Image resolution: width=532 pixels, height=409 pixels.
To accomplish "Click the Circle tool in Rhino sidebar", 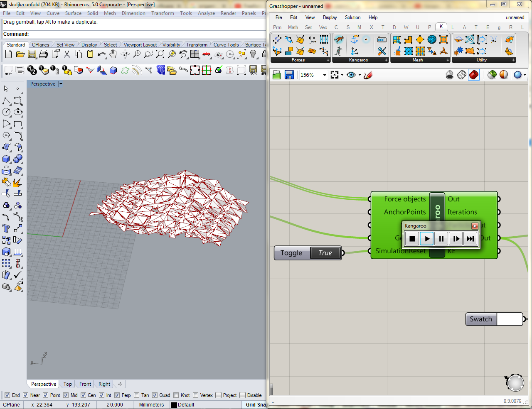I will point(6,112).
